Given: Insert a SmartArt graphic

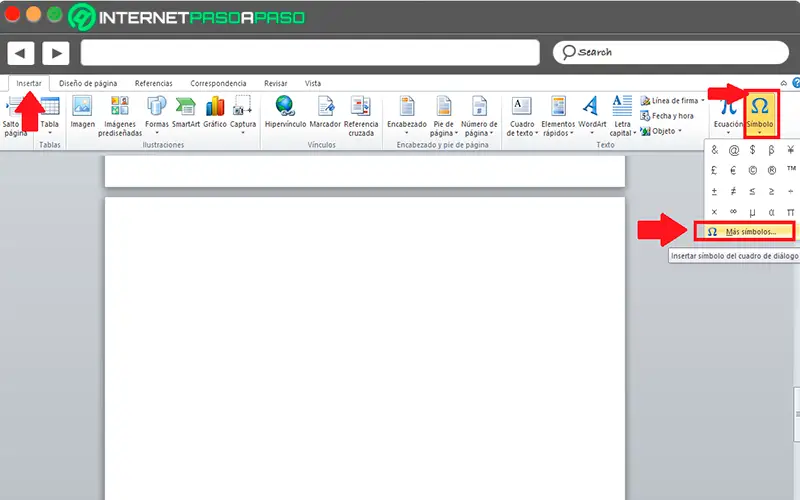Looking at the screenshot, I should coord(186,113).
